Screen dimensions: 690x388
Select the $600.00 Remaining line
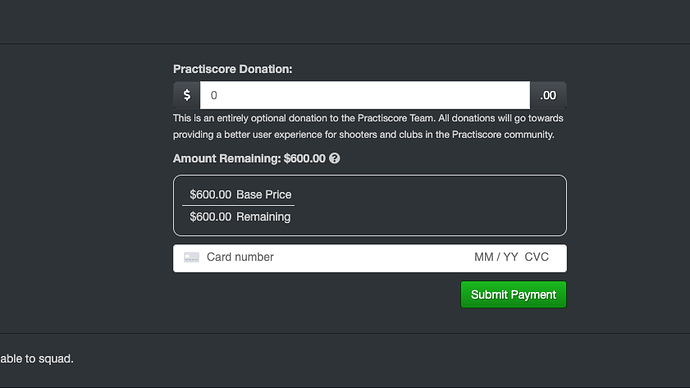pyautogui.click(x=240, y=217)
